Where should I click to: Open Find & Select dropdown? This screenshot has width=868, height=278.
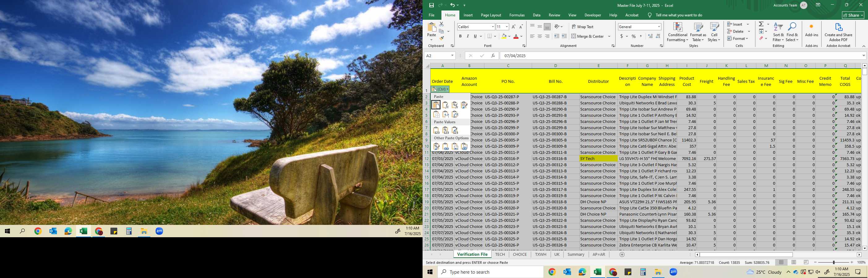pyautogui.click(x=792, y=32)
